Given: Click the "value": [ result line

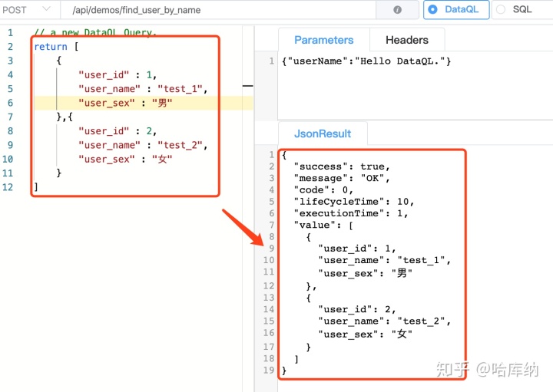Looking at the screenshot, I should 323,225.
